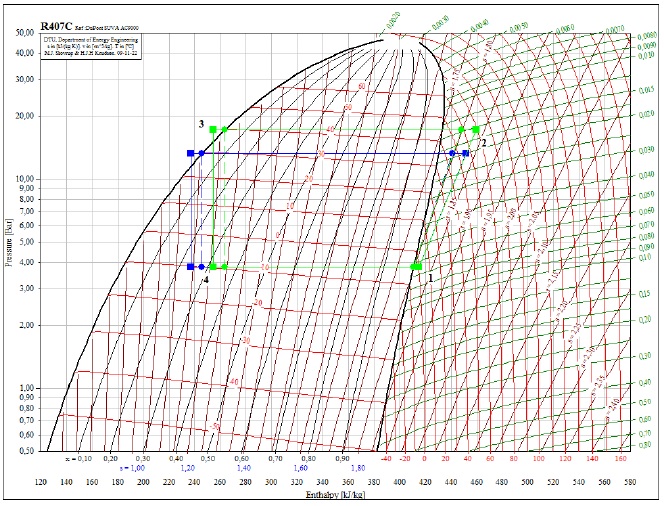Click pressure axis tick '3,00'
The width and height of the screenshot is (664, 506).
click(x=26, y=288)
